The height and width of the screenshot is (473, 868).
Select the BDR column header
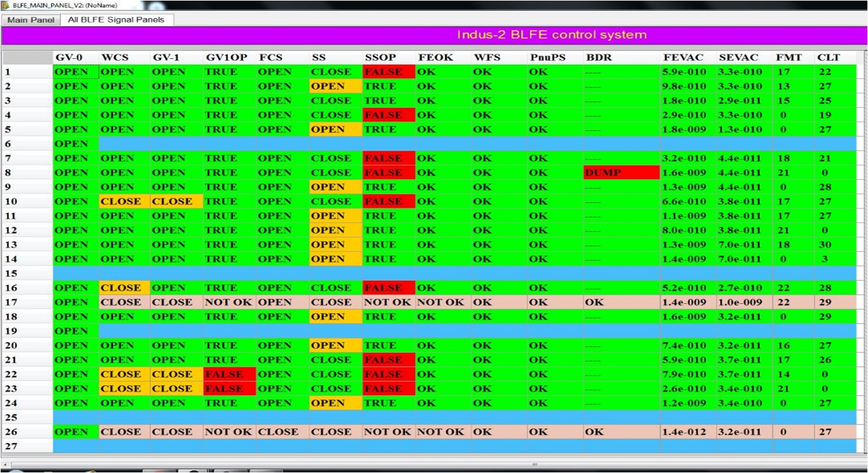622,57
